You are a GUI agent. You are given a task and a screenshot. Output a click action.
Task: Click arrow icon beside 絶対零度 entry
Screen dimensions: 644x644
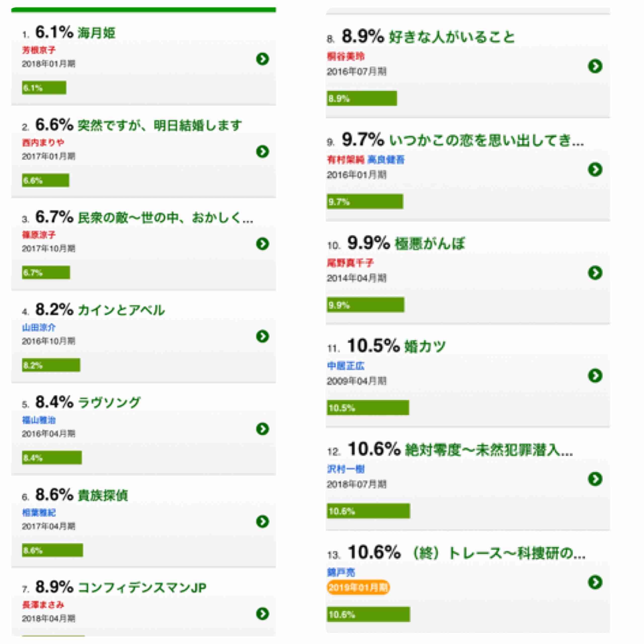[595, 479]
